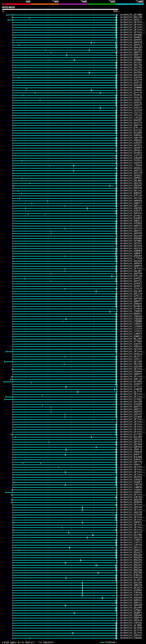Viewport: 146px width, 644px height.
Task: Select the UniRef100_Q7GAQ5 label
Action: tap(131, 404)
